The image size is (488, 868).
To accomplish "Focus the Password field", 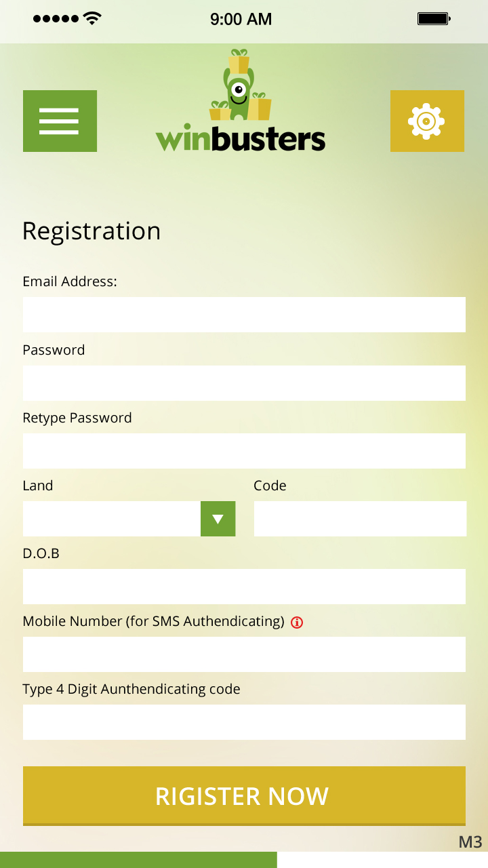I will click(244, 383).
